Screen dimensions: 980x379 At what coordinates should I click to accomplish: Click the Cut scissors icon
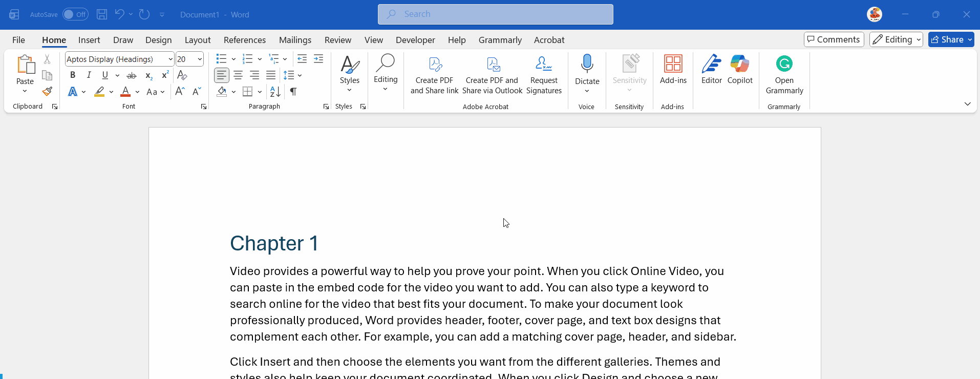[47, 59]
